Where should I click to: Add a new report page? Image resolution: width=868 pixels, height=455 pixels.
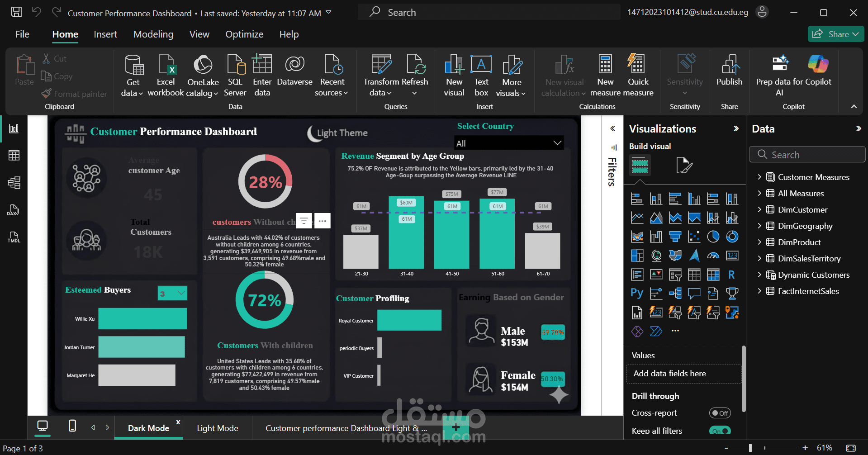tap(455, 427)
